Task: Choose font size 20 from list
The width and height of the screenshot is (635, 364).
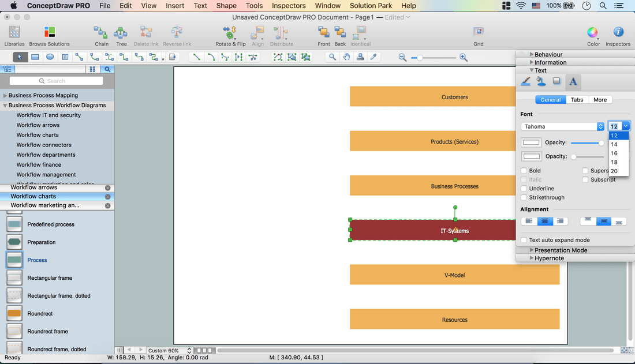Action: 618,171
